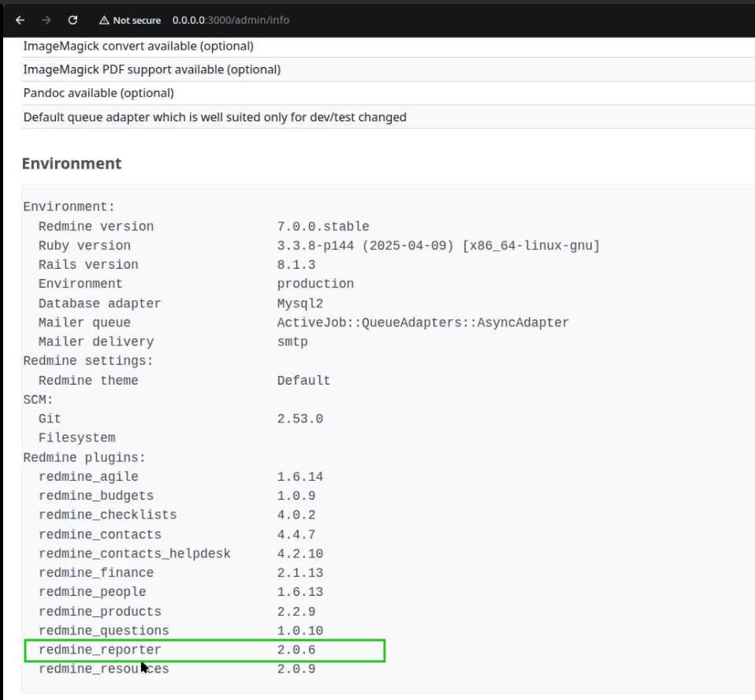Select the Rails version value '8.1.3'
The image size is (755, 700).
[296, 265]
